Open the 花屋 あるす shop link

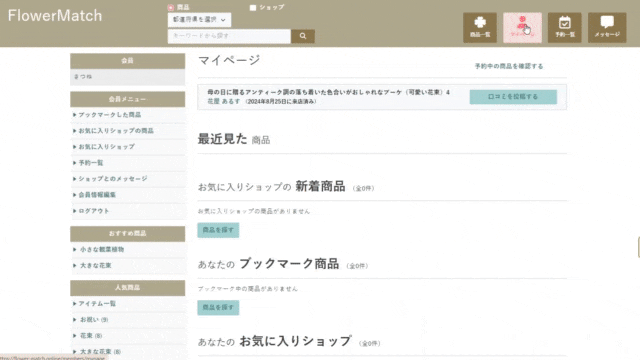click(x=224, y=101)
